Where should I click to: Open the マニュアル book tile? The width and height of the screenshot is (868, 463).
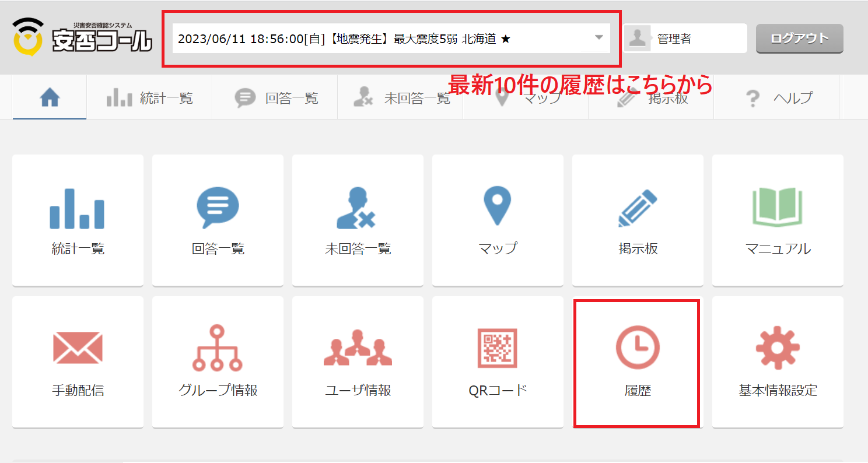(778, 220)
